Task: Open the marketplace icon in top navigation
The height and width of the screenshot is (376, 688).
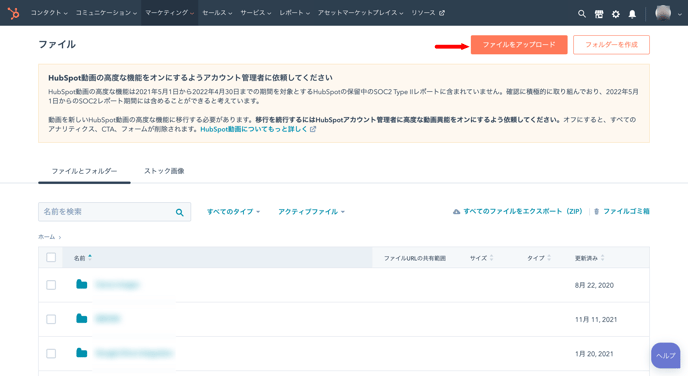Action: point(598,14)
